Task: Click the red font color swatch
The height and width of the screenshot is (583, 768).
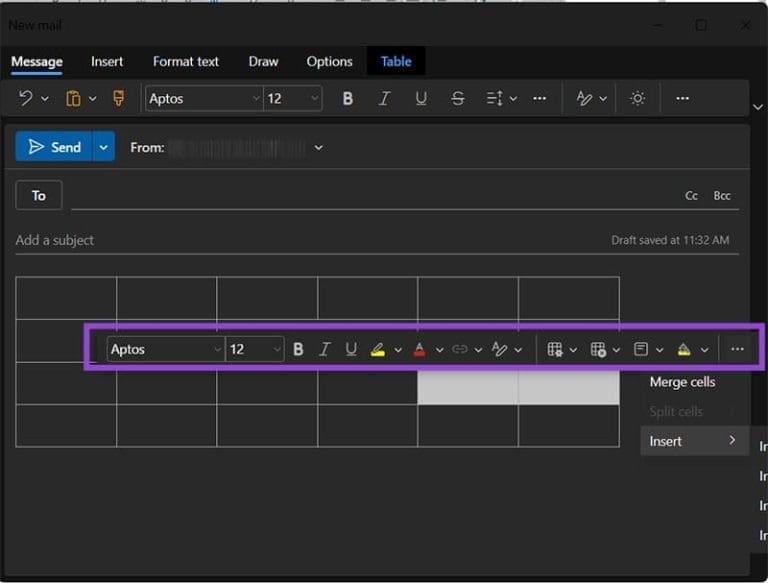Action: coord(419,350)
